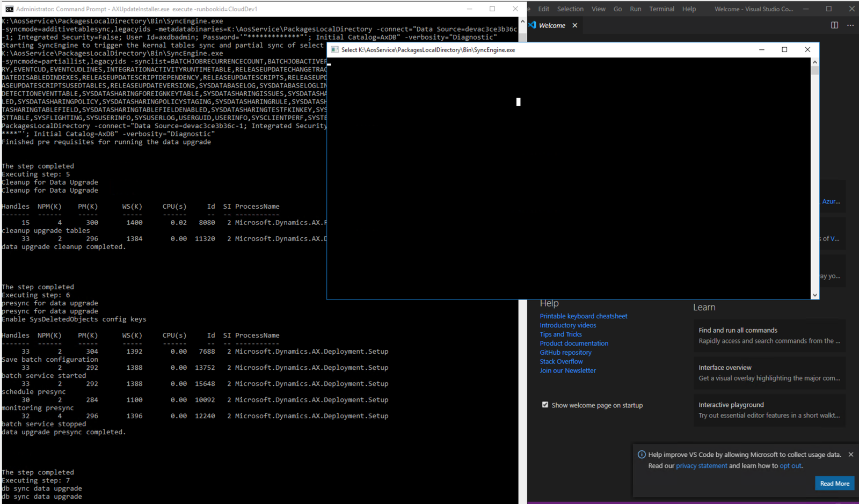Click the Read More button

(834, 483)
